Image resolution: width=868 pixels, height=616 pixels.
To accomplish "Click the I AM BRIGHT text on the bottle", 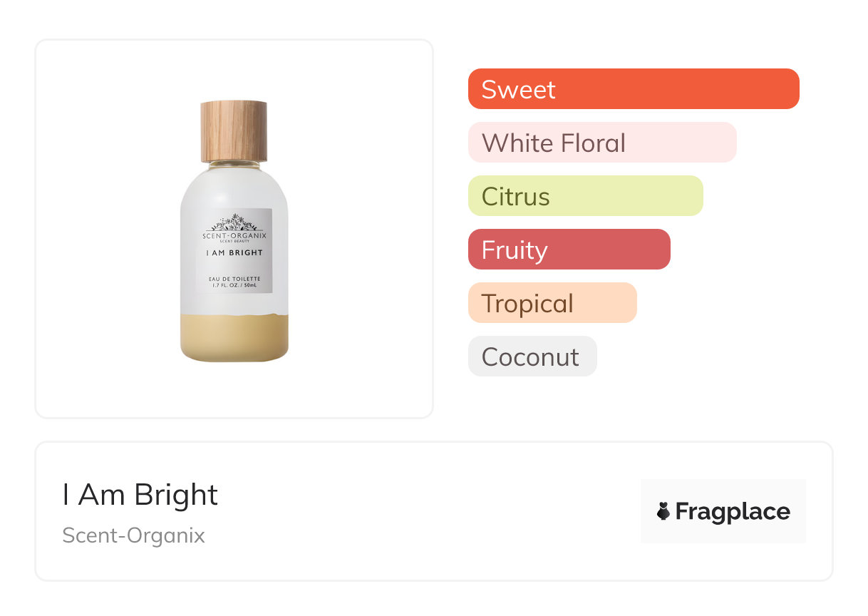I will coord(234,252).
